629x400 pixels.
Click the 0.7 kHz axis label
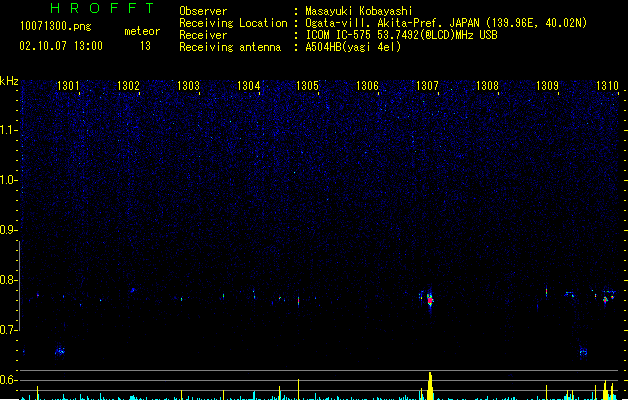coord(8,330)
